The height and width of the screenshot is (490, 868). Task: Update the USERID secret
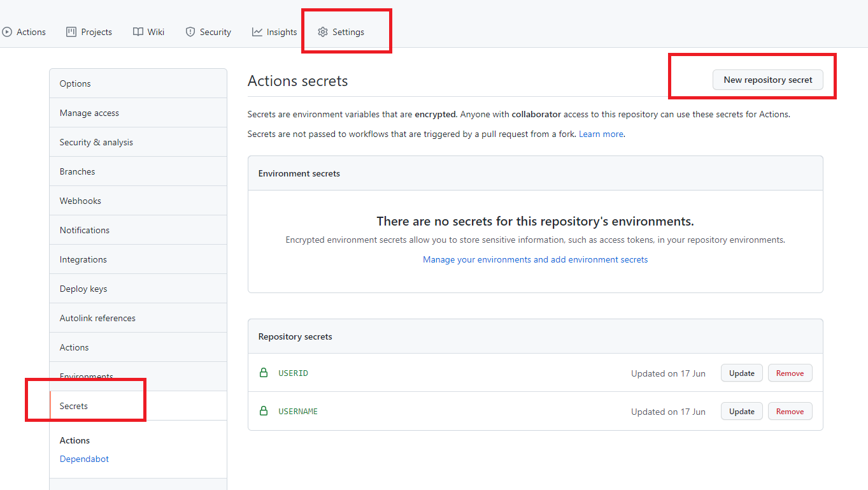[x=742, y=373]
